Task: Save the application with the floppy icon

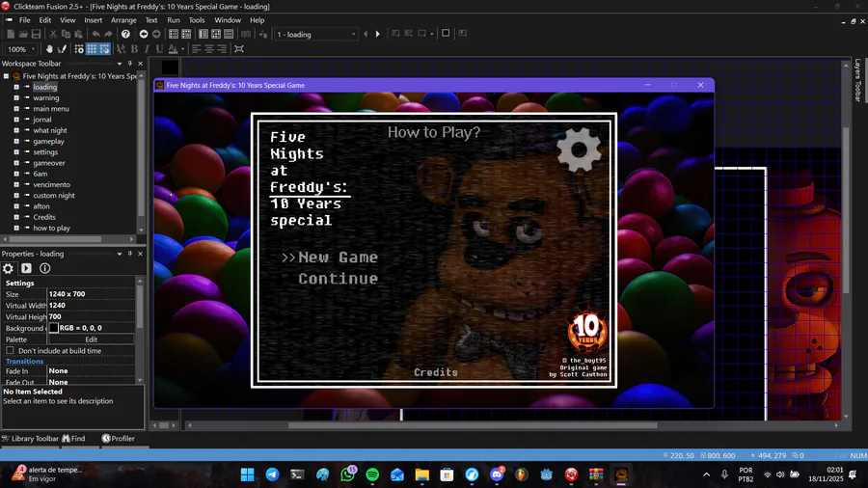Action: coord(36,35)
